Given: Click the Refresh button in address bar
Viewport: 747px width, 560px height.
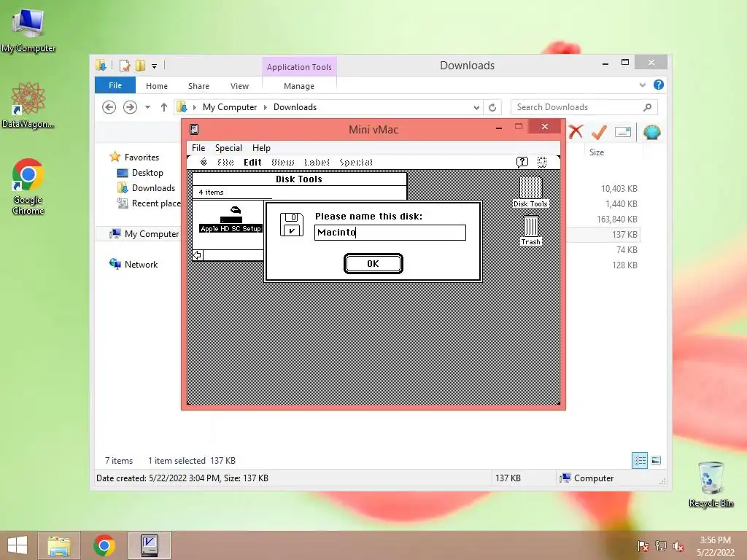Looking at the screenshot, I should [492, 108].
